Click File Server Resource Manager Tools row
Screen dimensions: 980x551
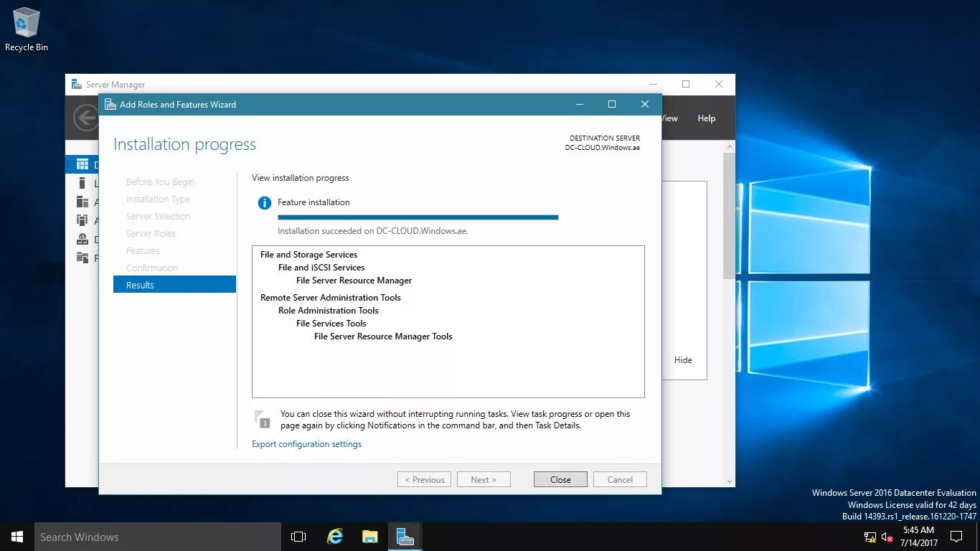pos(383,336)
